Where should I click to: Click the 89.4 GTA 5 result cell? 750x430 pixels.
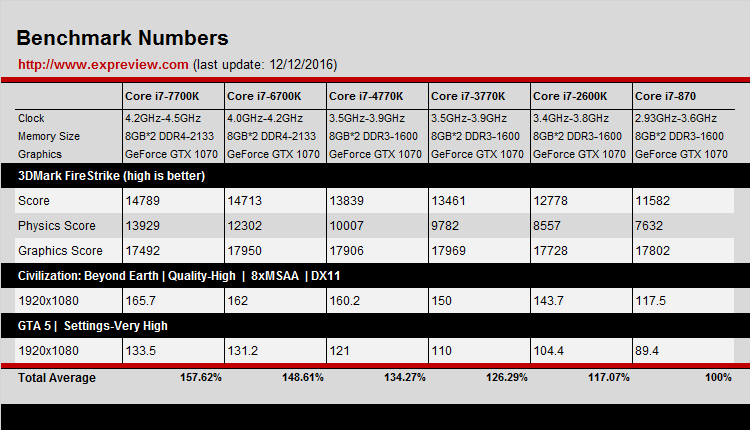tap(647, 350)
